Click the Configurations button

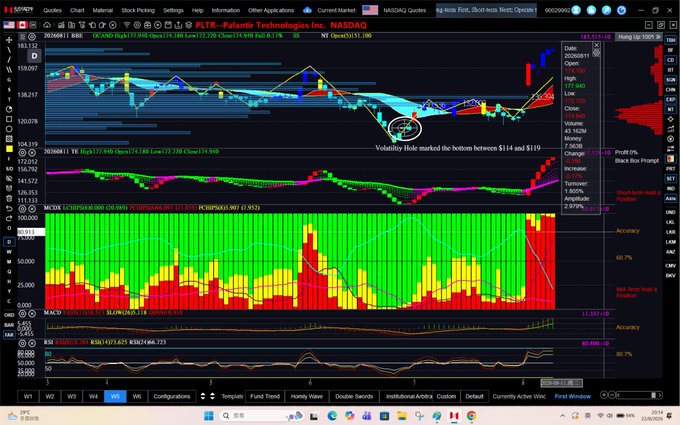click(x=172, y=396)
